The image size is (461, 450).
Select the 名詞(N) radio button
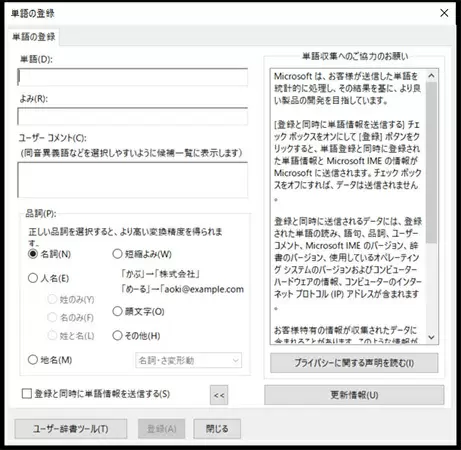tap(33, 254)
